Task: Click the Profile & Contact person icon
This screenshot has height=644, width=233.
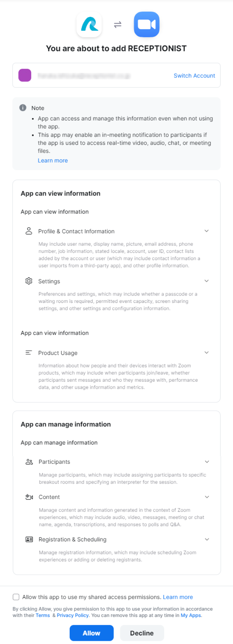Action: coord(29,231)
